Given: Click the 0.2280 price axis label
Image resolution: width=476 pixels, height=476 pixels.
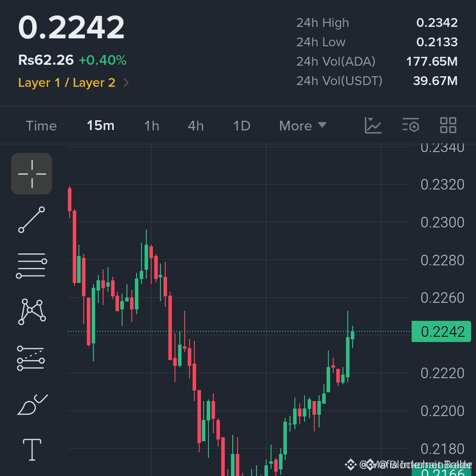Looking at the screenshot, I should pos(443,260).
